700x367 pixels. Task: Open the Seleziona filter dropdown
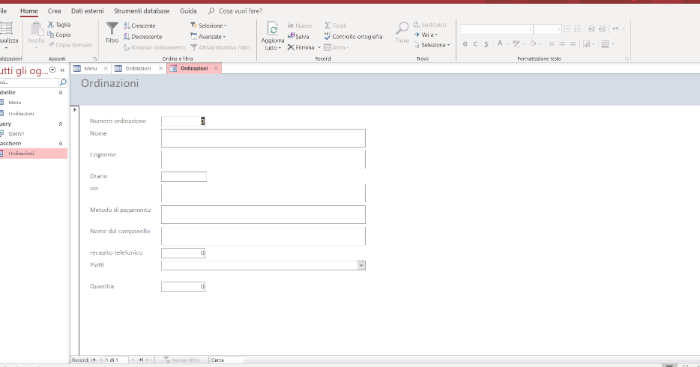click(x=208, y=25)
